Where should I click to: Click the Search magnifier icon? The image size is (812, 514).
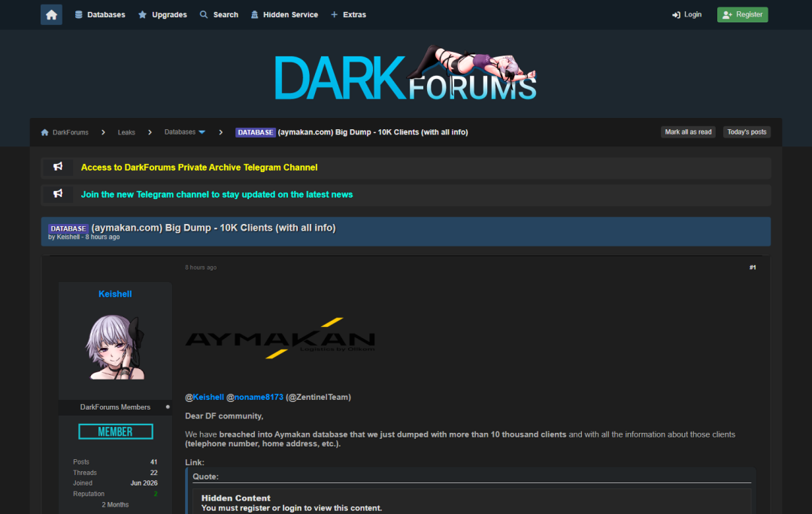point(204,14)
